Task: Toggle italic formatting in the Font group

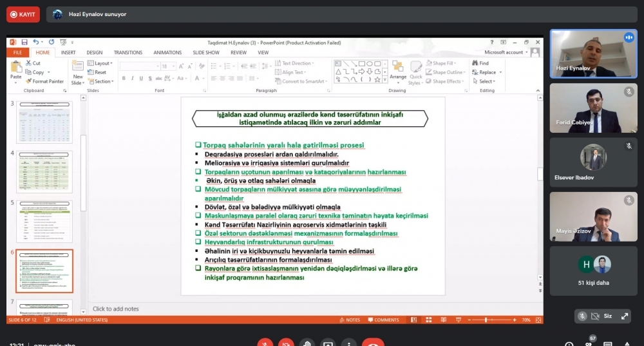Action: click(132, 78)
